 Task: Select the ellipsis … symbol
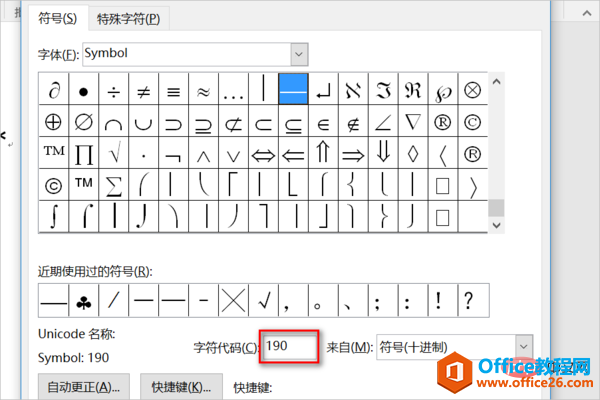[x=233, y=88]
